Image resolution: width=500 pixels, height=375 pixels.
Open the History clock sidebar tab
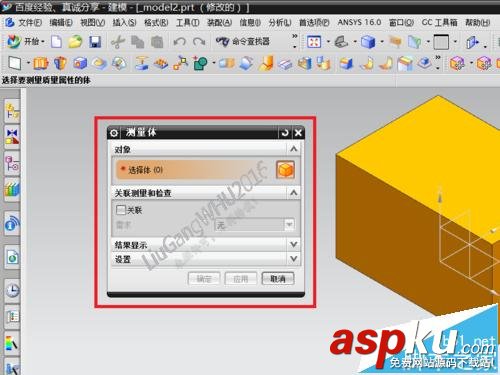click(x=12, y=291)
